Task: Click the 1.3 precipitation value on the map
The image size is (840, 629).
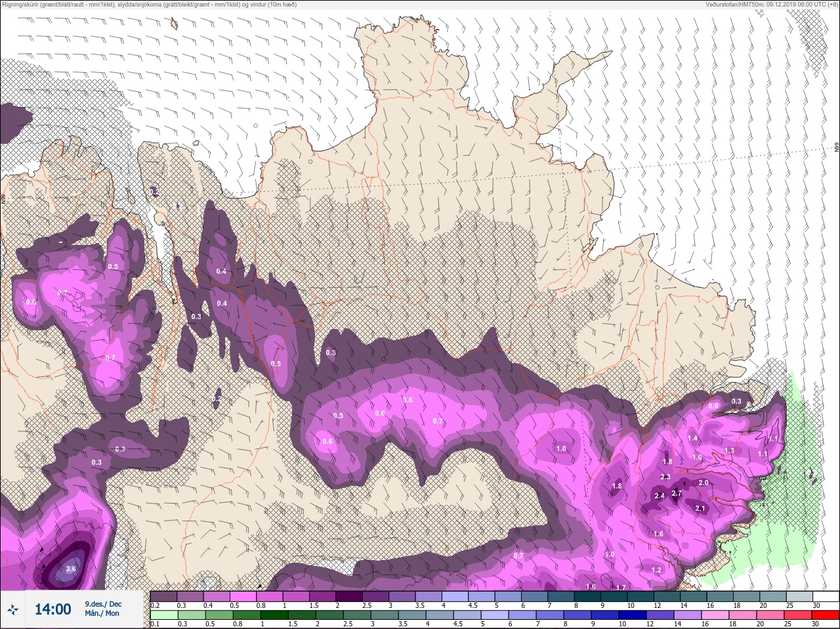Action: [729, 450]
